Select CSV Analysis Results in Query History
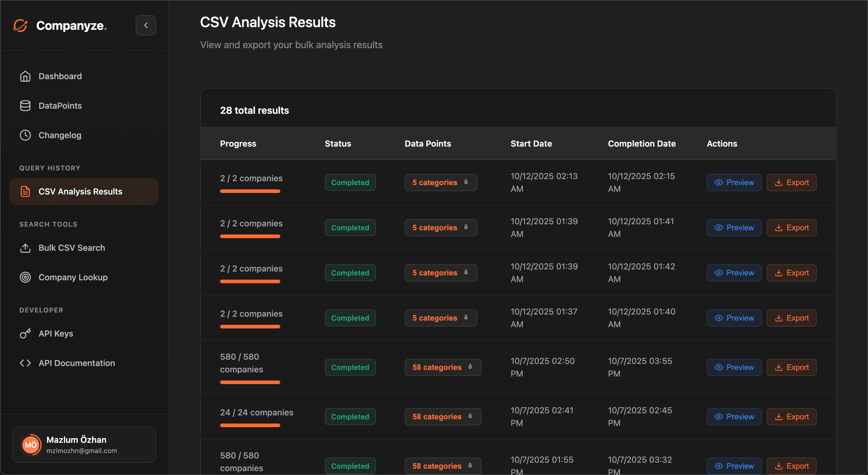868x475 pixels. pyautogui.click(x=80, y=191)
